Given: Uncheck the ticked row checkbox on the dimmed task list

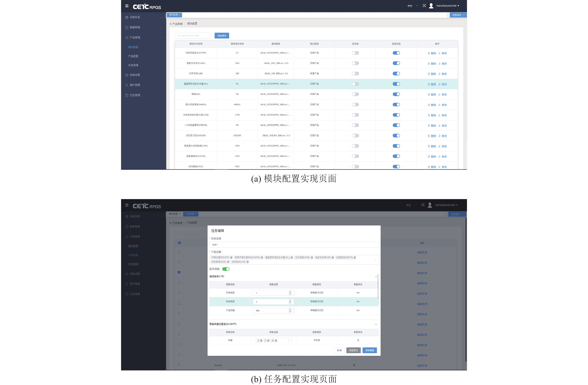Looking at the screenshot, I should [179, 272].
